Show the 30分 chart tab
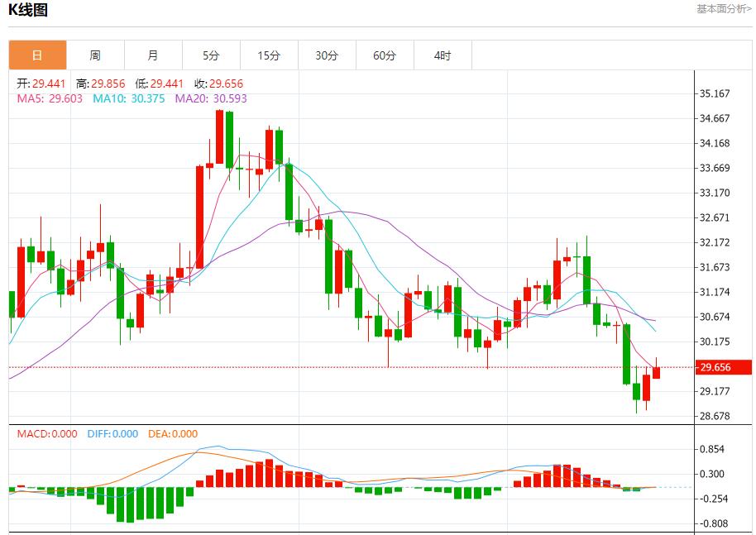The image size is (756, 535). coord(327,55)
